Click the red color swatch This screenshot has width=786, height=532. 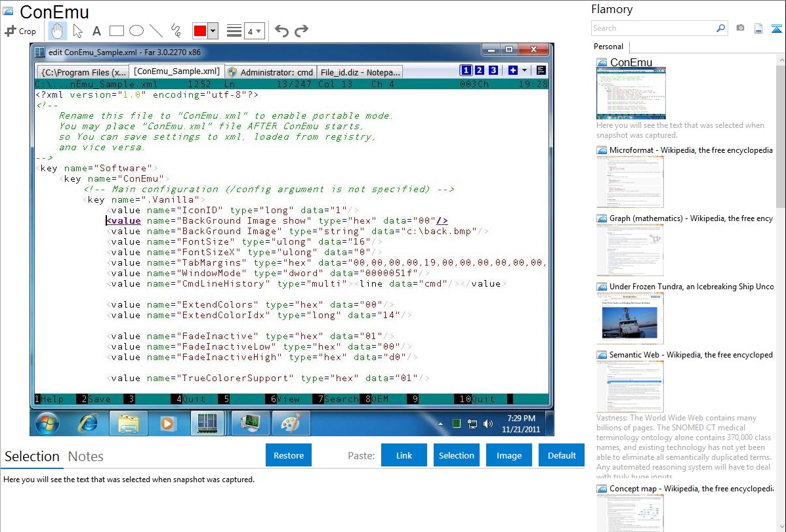point(200,31)
